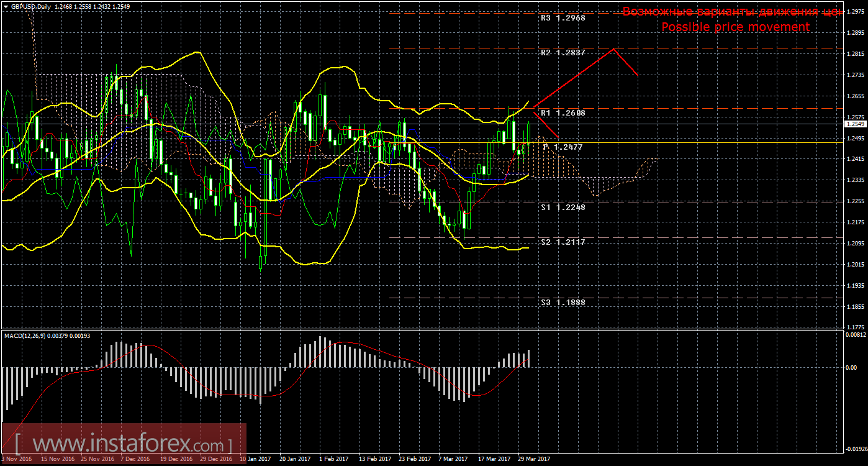Screen dimensions: 868x466
Task: Click the red 'Possible price movement' text
Action: 736,27
